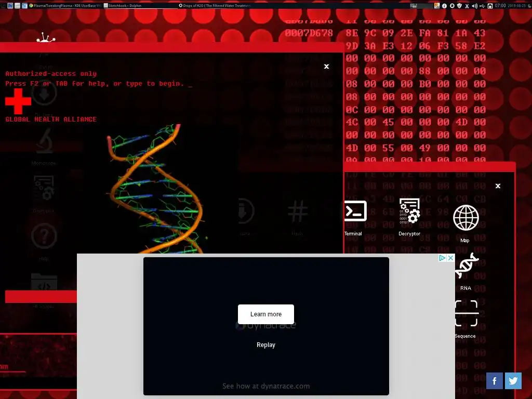Viewport: 532px width, 399px height.
Task: Click hex address 0007D678
Action: click(x=309, y=33)
